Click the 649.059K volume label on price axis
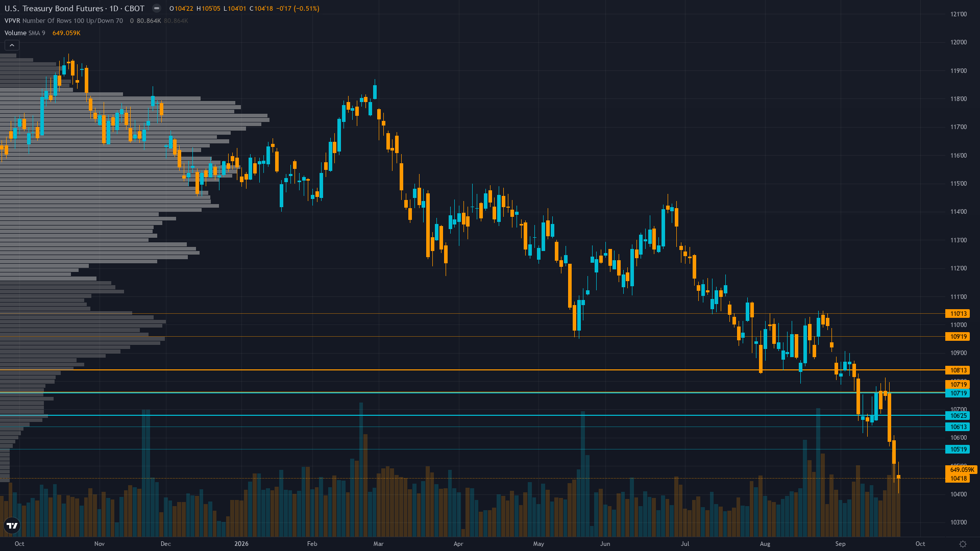The height and width of the screenshot is (551, 980). tap(962, 470)
